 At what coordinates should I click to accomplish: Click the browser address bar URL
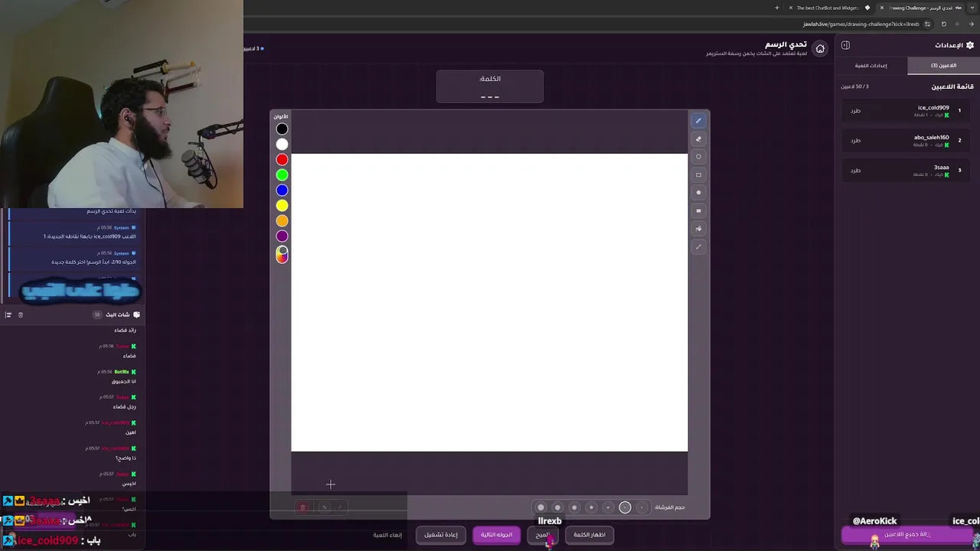click(x=861, y=24)
